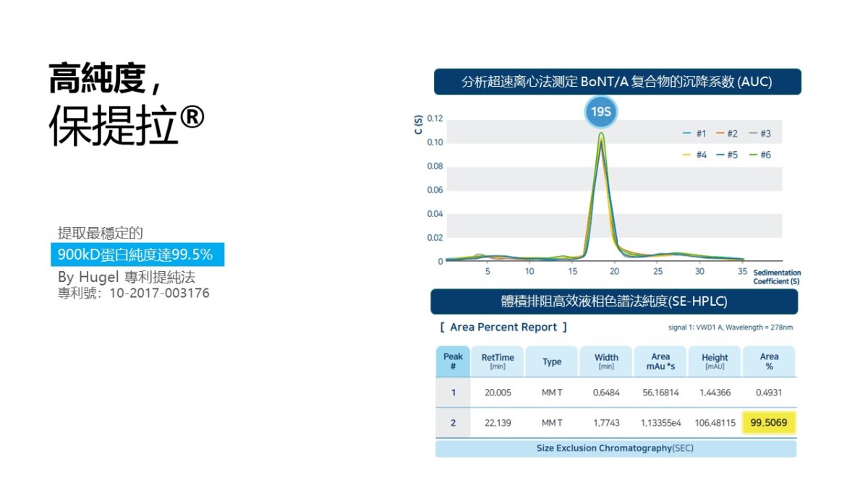Click the RetTime value 20,005
This screenshot has height=488, width=868.
498,393
